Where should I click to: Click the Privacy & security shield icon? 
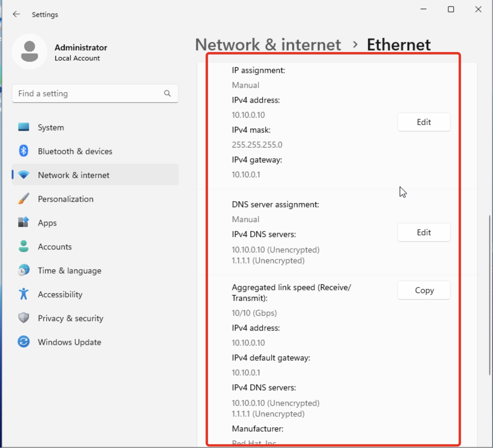tap(24, 318)
